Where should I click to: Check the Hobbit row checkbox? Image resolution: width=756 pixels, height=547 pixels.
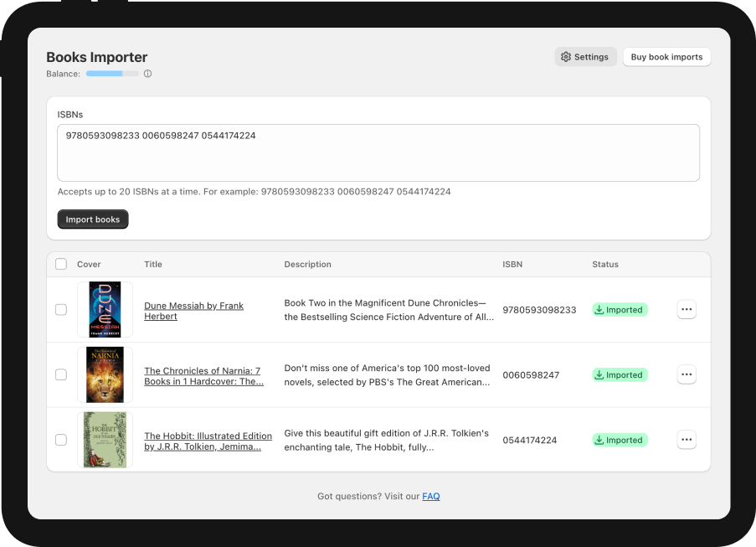click(x=61, y=440)
